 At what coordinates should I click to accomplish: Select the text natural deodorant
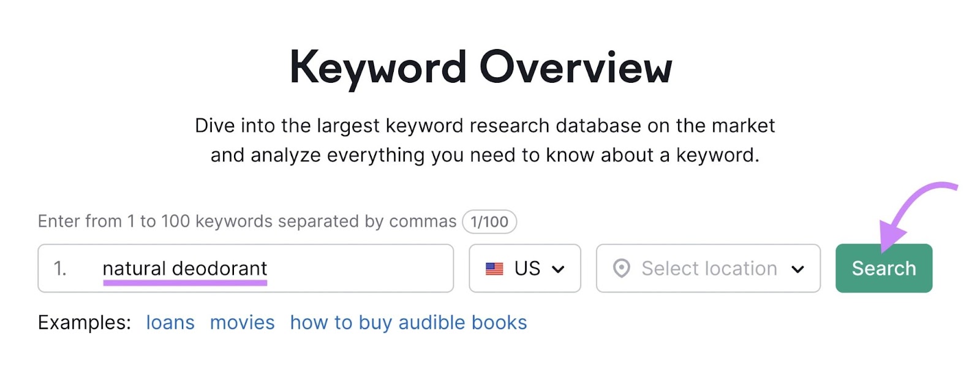186,267
